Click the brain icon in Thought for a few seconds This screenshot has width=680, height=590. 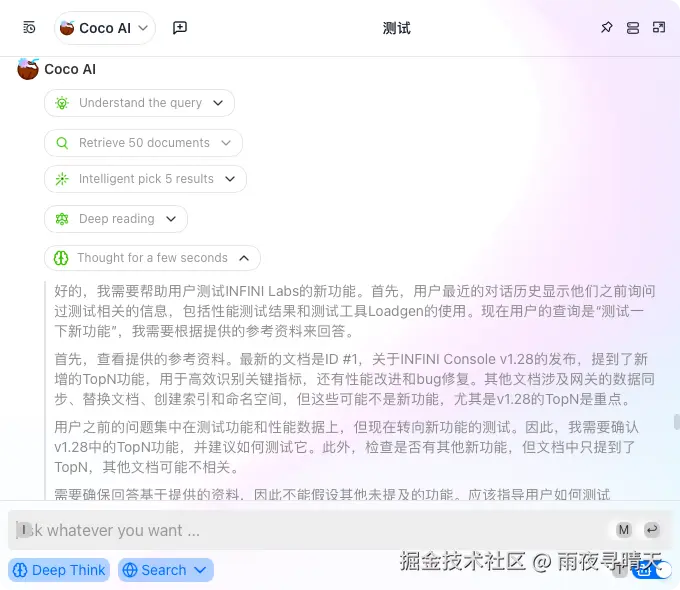pos(61,258)
